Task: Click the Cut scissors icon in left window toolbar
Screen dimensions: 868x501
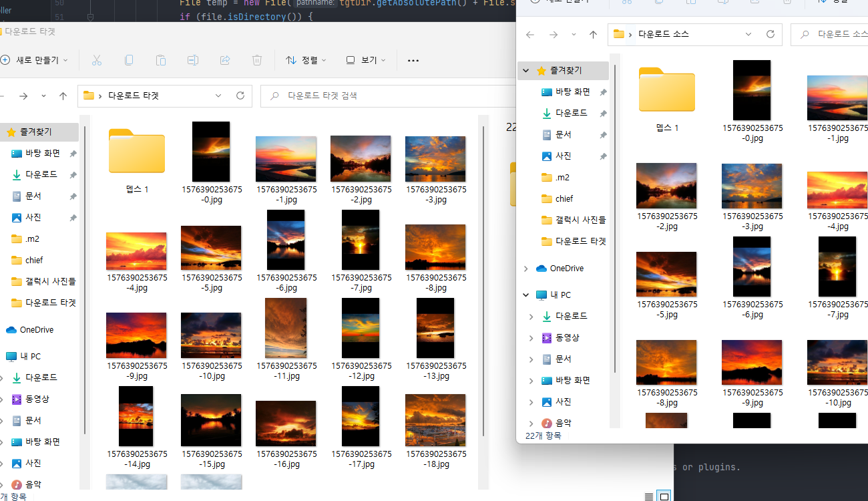Action: point(97,60)
